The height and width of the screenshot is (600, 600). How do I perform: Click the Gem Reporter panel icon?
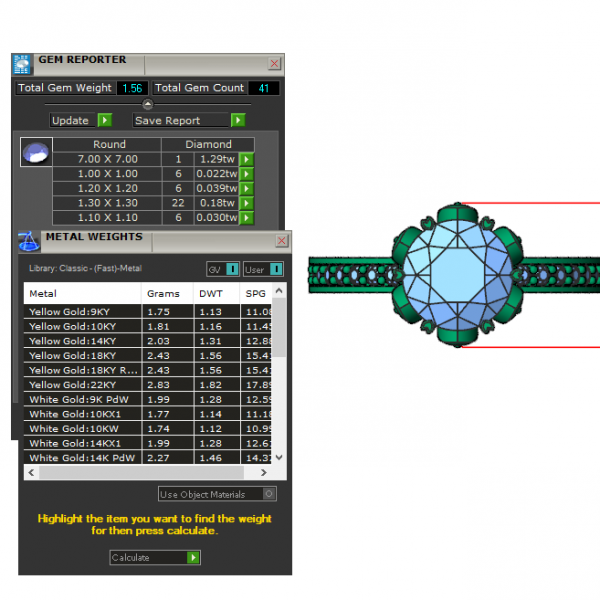coord(23,63)
